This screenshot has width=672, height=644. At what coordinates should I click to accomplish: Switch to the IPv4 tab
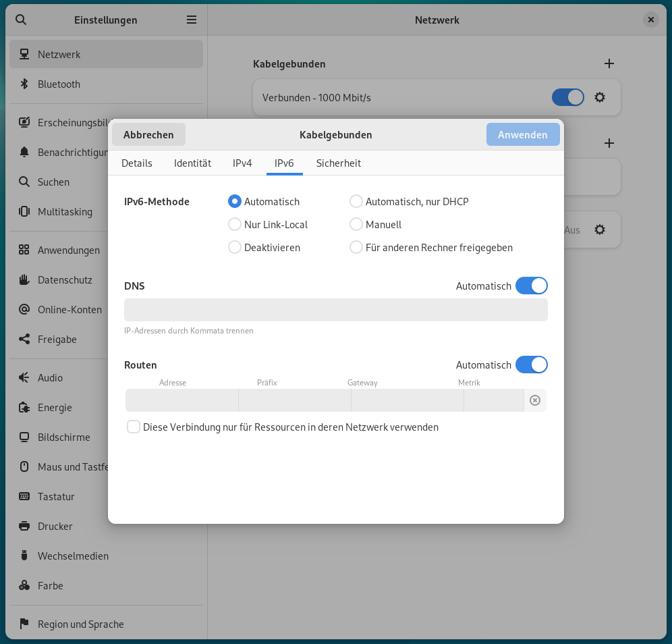[x=242, y=163]
